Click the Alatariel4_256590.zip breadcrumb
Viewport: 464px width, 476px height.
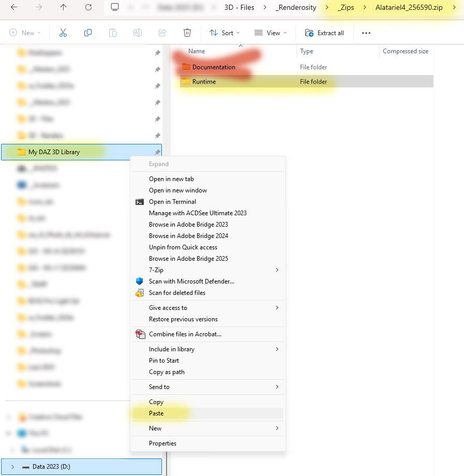409,7
